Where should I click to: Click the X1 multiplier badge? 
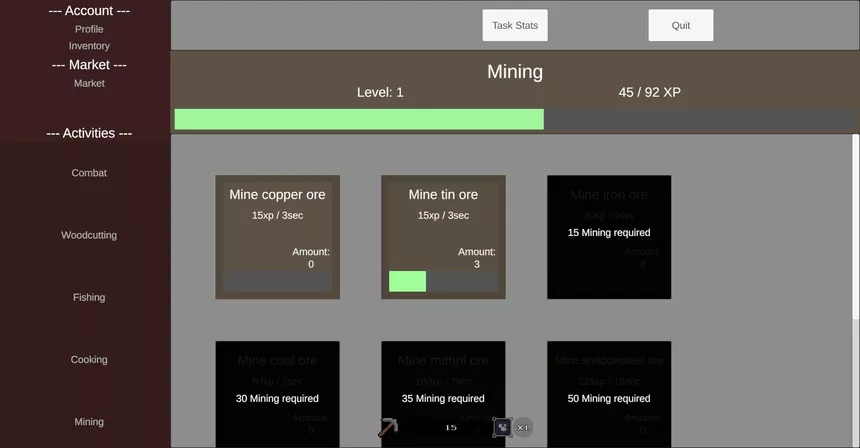point(523,428)
